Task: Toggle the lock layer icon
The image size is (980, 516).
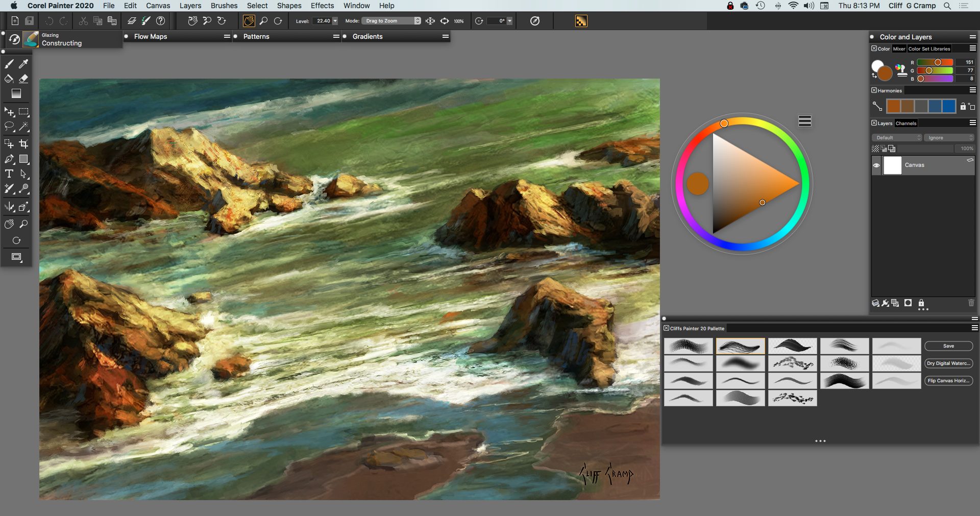Action: (x=921, y=303)
